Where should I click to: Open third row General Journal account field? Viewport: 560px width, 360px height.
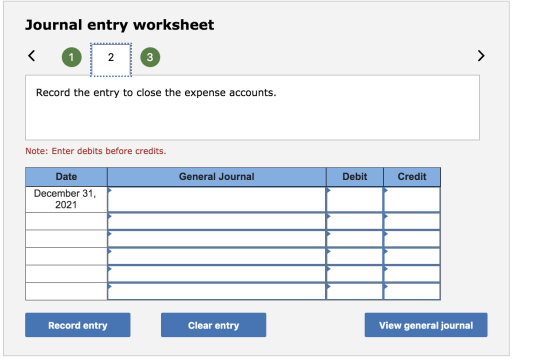tap(216, 239)
